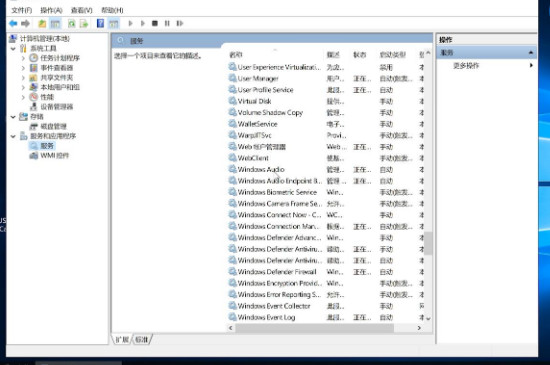Click the Back arrow toolbar icon
This screenshot has width=550, height=365.
(x=13, y=23)
